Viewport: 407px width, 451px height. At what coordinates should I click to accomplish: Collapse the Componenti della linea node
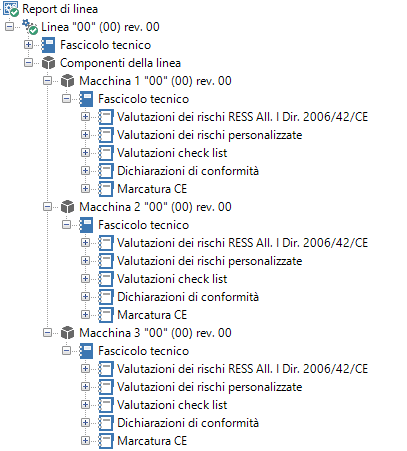click(29, 63)
